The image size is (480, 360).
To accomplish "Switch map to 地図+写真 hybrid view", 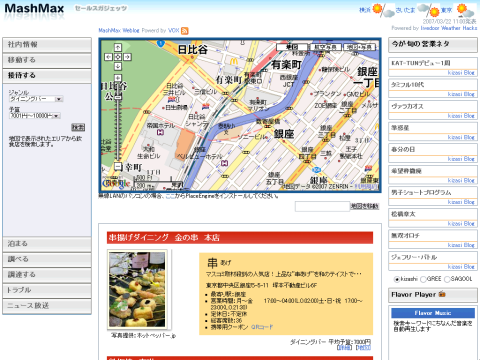I will coord(359,47).
